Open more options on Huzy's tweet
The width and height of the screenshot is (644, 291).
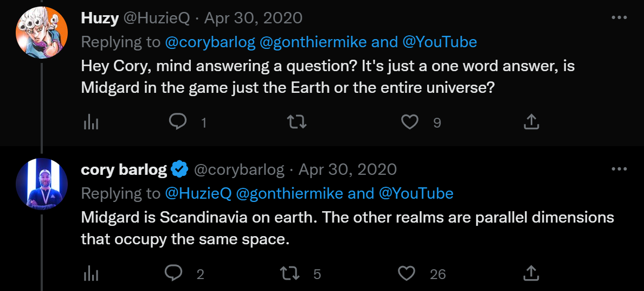point(619,17)
